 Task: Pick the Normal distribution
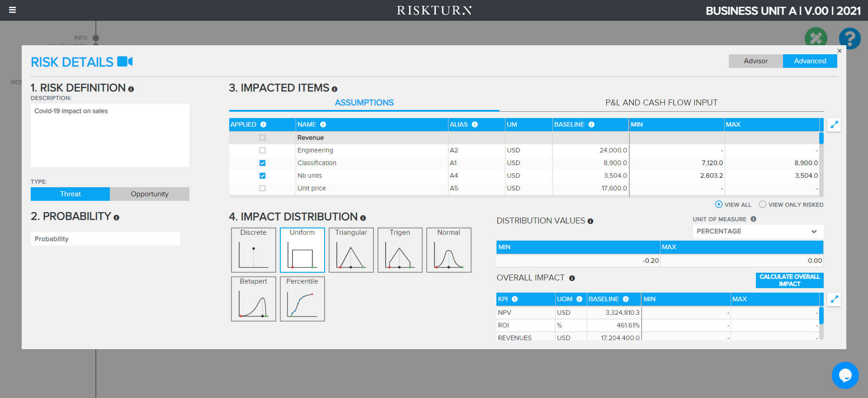(448, 250)
